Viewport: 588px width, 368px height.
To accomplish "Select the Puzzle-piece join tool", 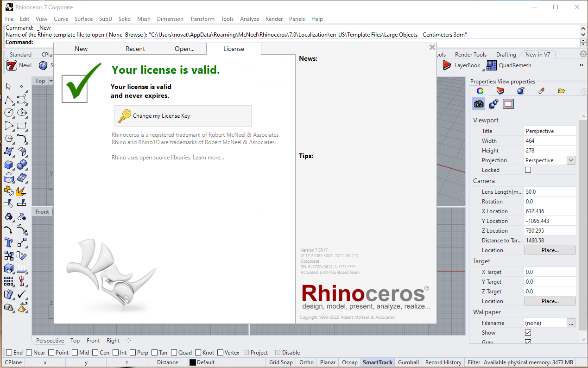I will pyautogui.click(x=9, y=190).
